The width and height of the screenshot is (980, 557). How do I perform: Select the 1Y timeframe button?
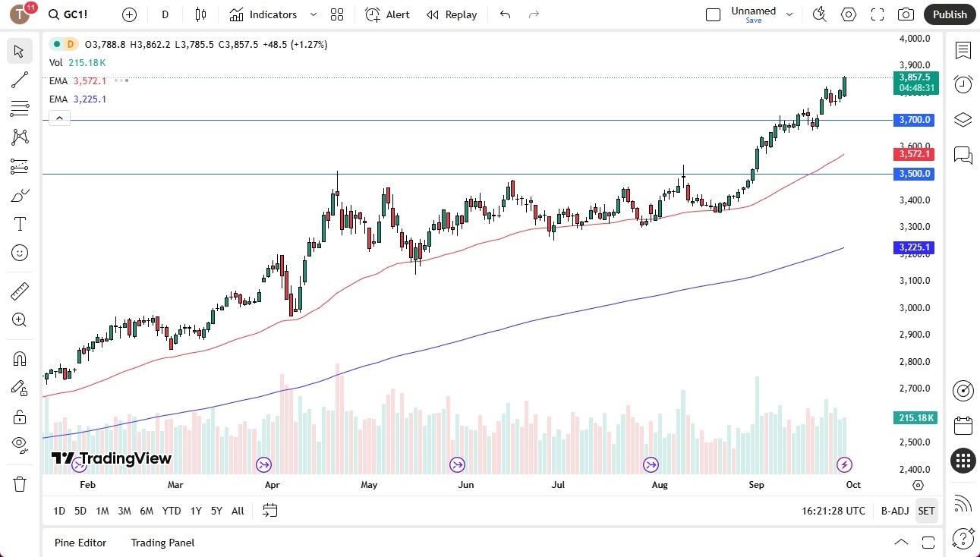[195, 511]
